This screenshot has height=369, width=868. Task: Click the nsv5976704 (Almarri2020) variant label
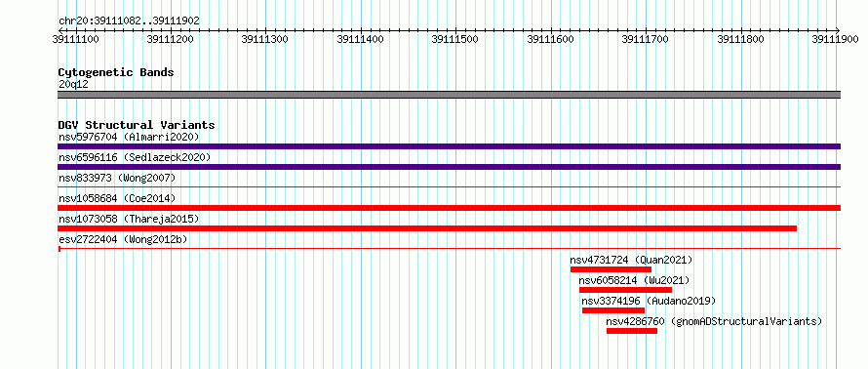tap(129, 137)
